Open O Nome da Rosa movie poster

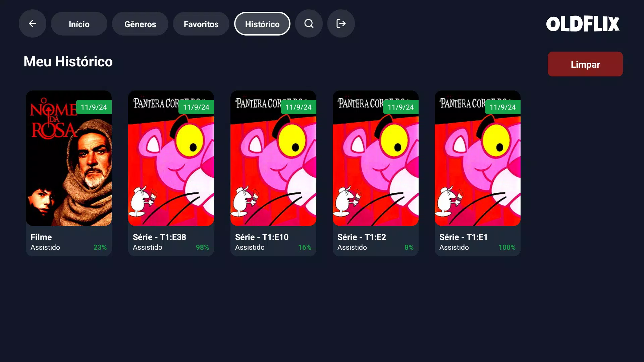pos(69,158)
